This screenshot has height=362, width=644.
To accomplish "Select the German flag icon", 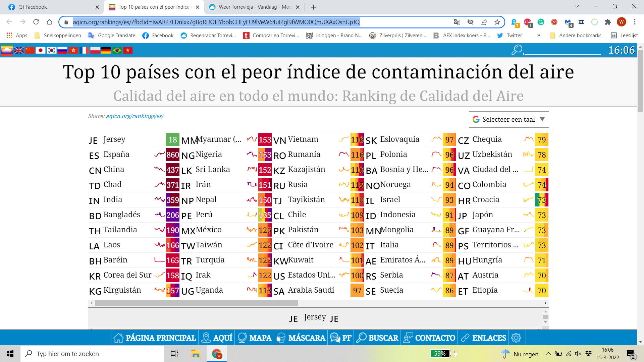I will click(106, 50).
